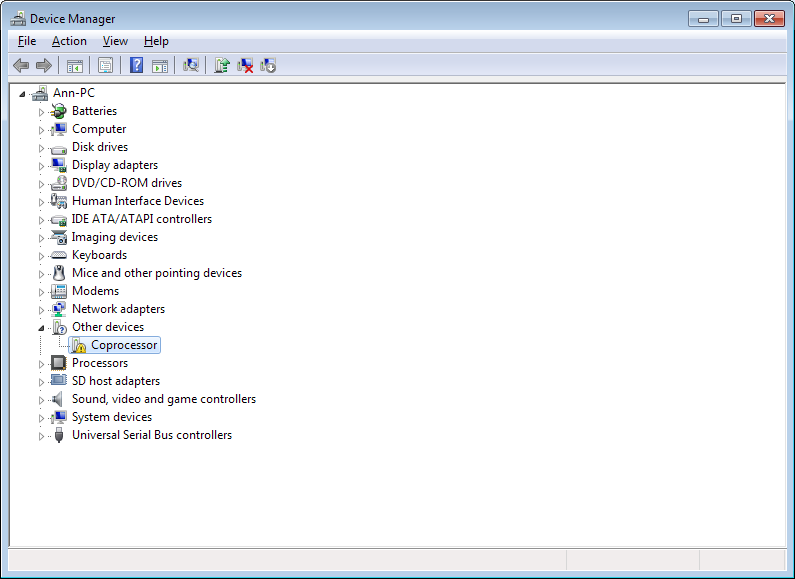795x579 pixels.
Task: Select the 'System devices' label
Action: tap(112, 417)
